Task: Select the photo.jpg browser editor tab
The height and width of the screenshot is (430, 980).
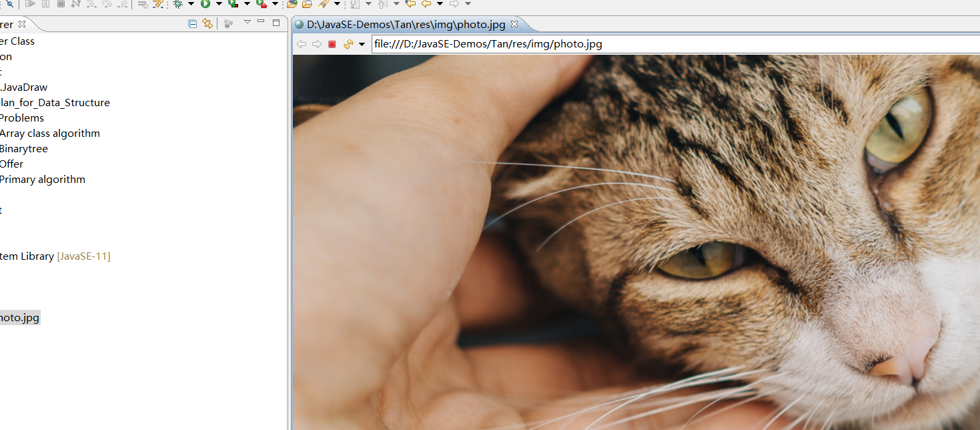Action: click(406, 25)
